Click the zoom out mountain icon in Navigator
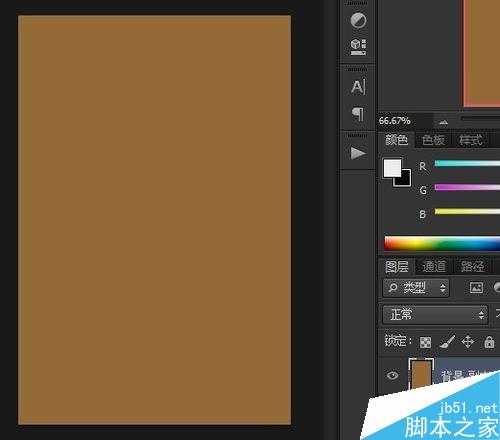 pyautogui.click(x=443, y=122)
